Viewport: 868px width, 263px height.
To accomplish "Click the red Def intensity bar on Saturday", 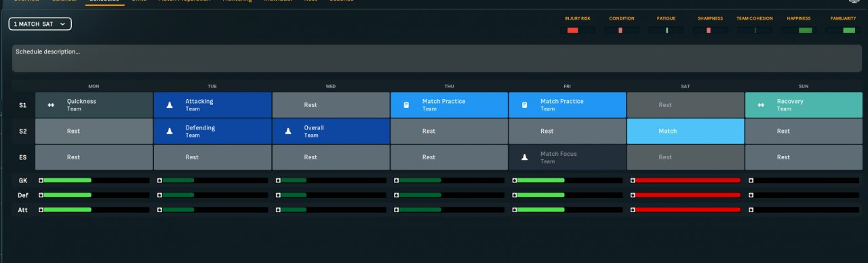I will pyautogui.click(x=688, y=195).
